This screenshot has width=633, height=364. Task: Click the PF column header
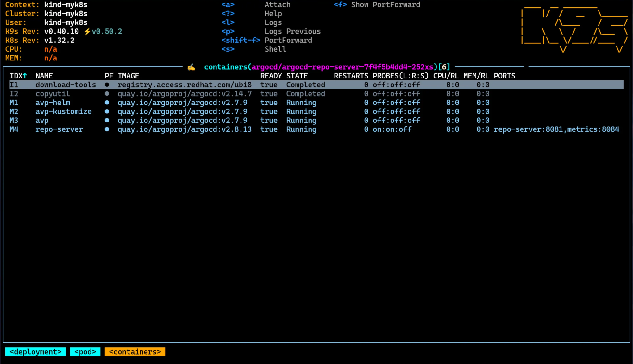tap(109, 76)
